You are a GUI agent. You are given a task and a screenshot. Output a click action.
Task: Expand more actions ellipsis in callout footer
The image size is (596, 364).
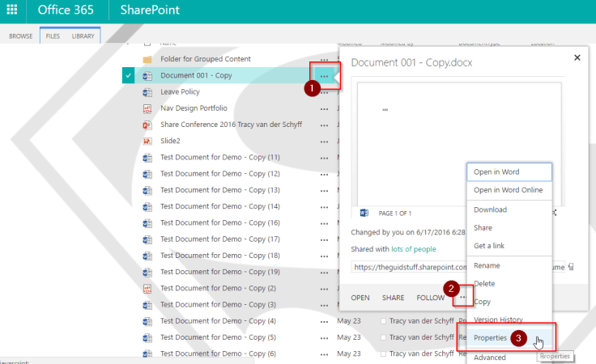click(x=462, y=298)
